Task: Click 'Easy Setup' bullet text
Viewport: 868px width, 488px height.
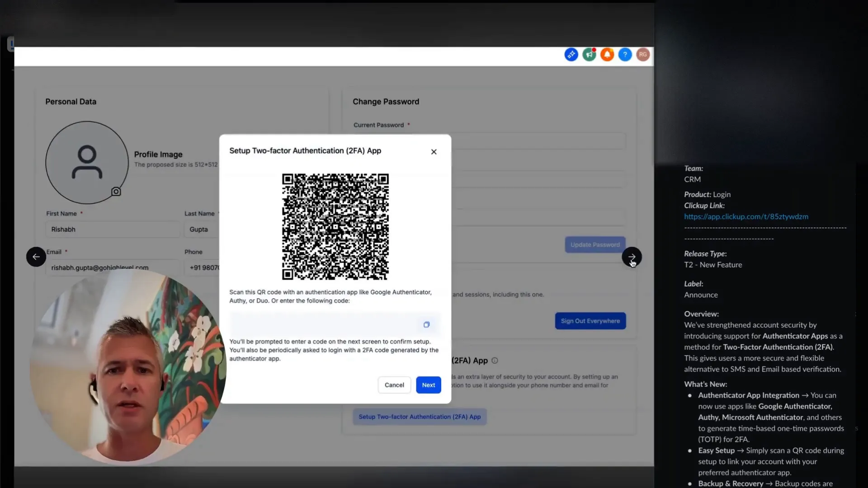Action: point(716,450)
